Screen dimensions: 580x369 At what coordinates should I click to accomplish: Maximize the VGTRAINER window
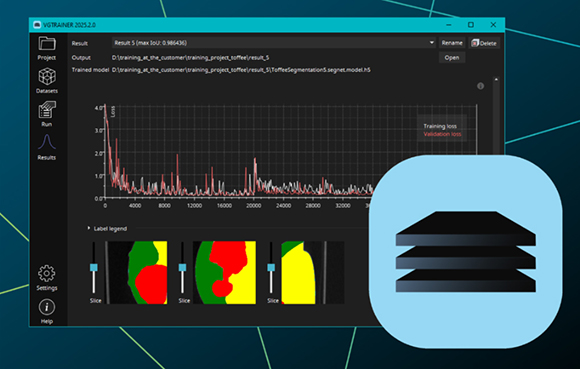pyautogui.click(x=471, y=25)
